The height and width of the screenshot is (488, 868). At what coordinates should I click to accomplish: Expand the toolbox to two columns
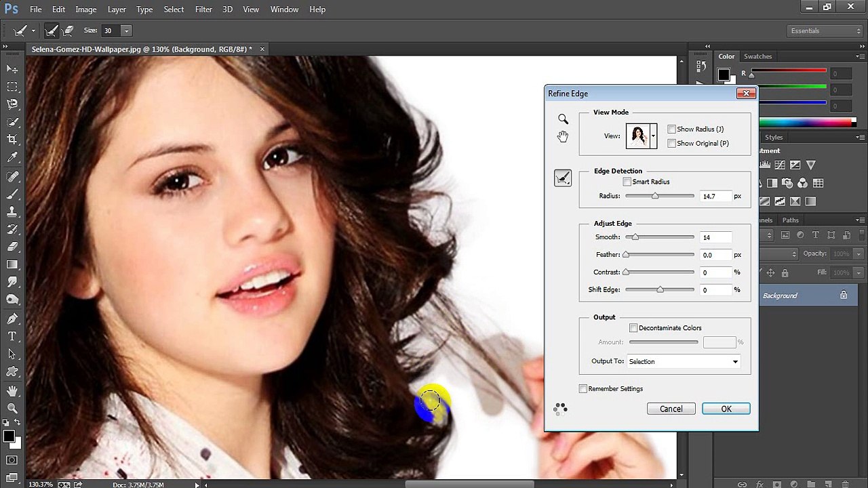tap(7, 47)
